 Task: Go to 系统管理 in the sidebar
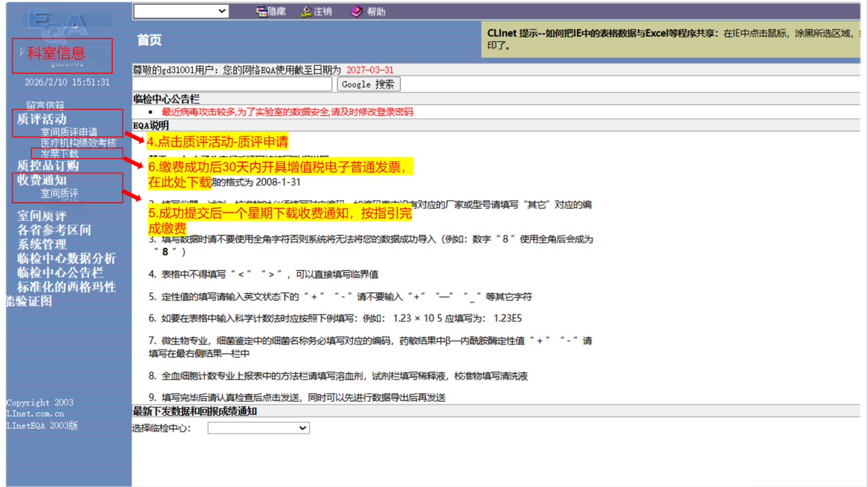coord(41,244)
